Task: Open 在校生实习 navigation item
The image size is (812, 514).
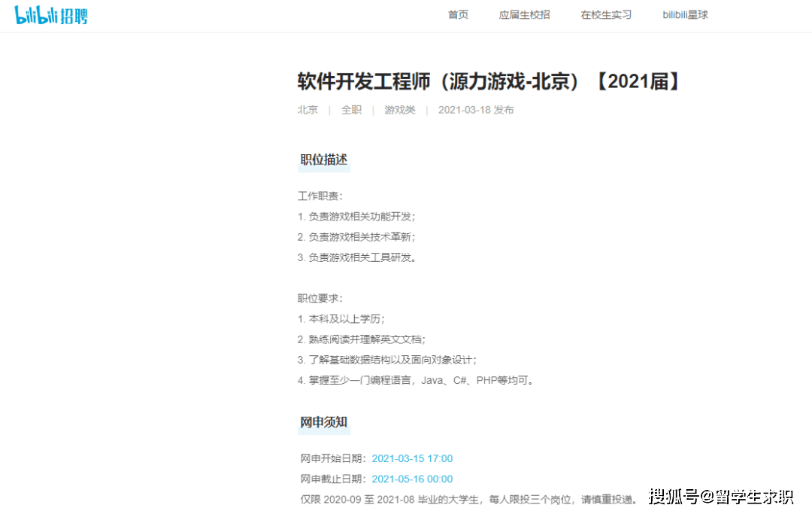Action: (606, 15)
